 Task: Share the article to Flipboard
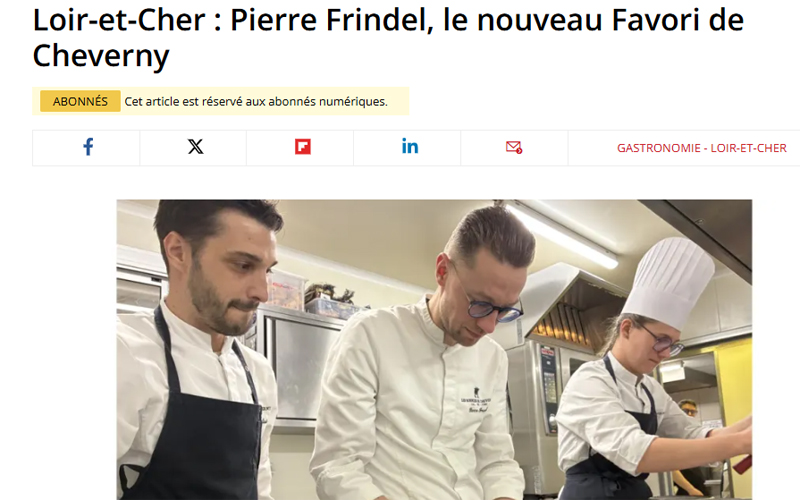[301, 148]
